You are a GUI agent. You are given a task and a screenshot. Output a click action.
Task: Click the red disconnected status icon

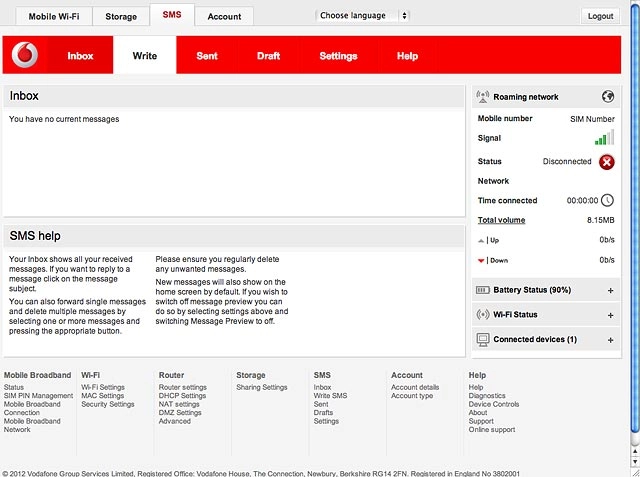click(607, 162)
